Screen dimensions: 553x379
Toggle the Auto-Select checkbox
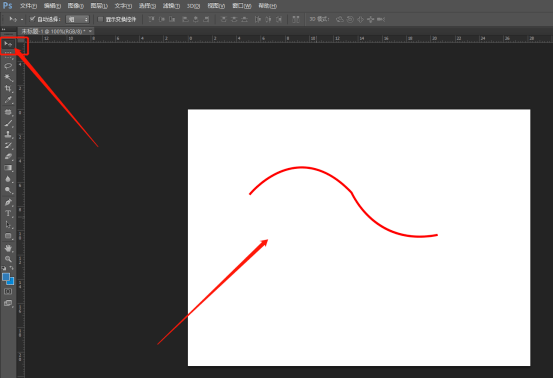(32, 19)
